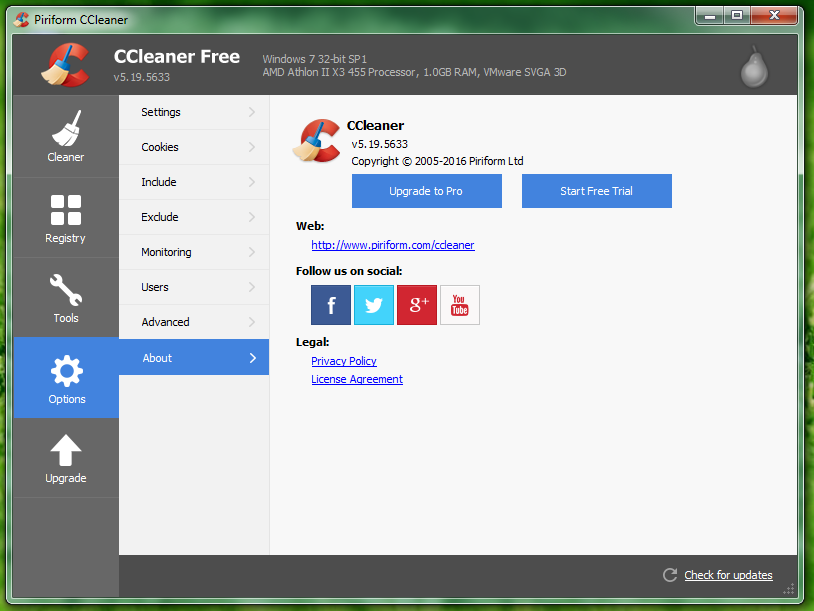This screenshot has height=611, width=814.
Task: Open the Privacy Policy link
Action: (344, 361)
